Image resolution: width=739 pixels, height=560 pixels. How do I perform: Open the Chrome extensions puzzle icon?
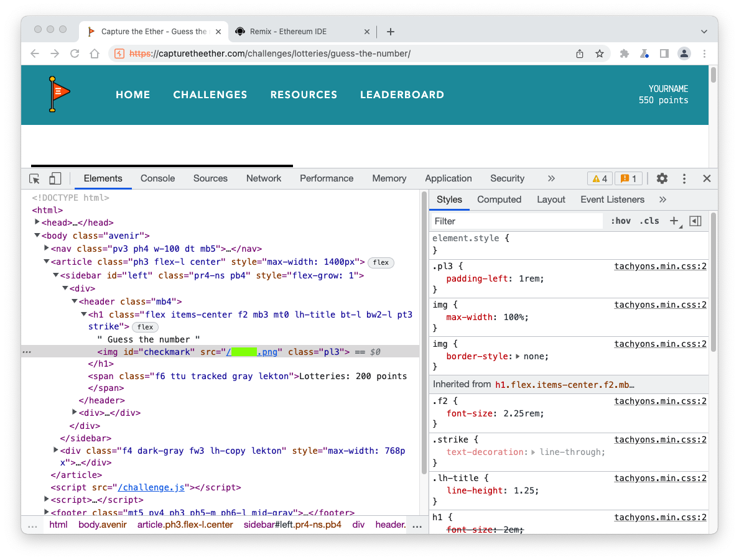[625, 53]
